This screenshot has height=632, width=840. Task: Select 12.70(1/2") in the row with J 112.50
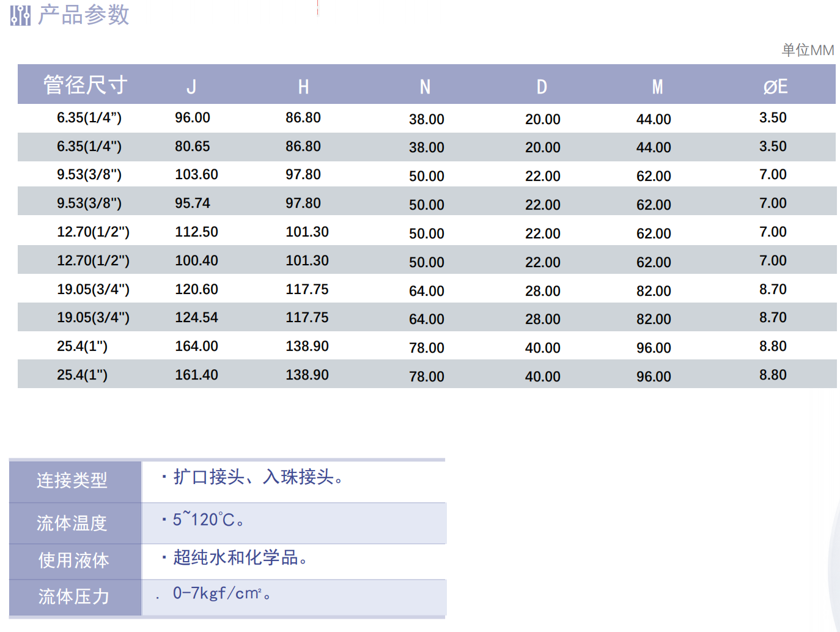[x=93, y=232]
